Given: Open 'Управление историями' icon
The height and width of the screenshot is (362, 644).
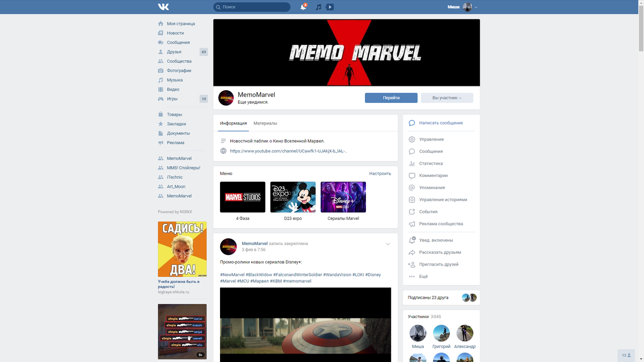Looking at the screenshot, I should click(412, 200).
